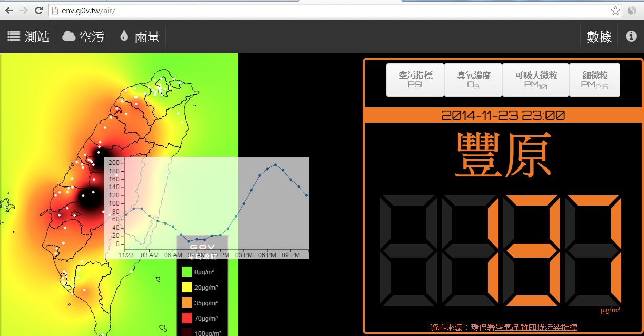644x336 pixels.
Task: Click the cloud icon for 空污
Action: (69, 36)
